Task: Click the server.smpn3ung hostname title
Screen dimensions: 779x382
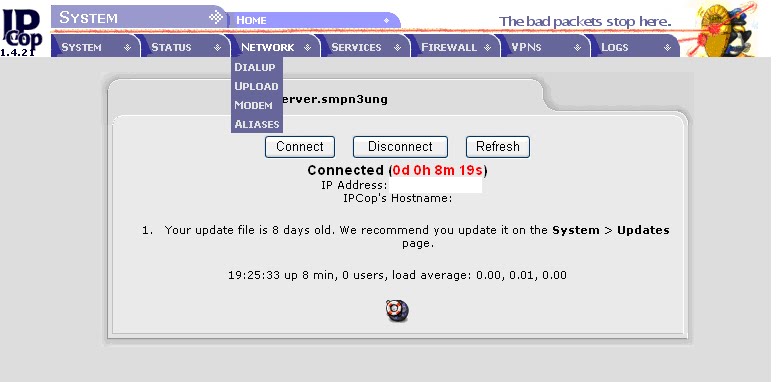Action: coord(335,99)
